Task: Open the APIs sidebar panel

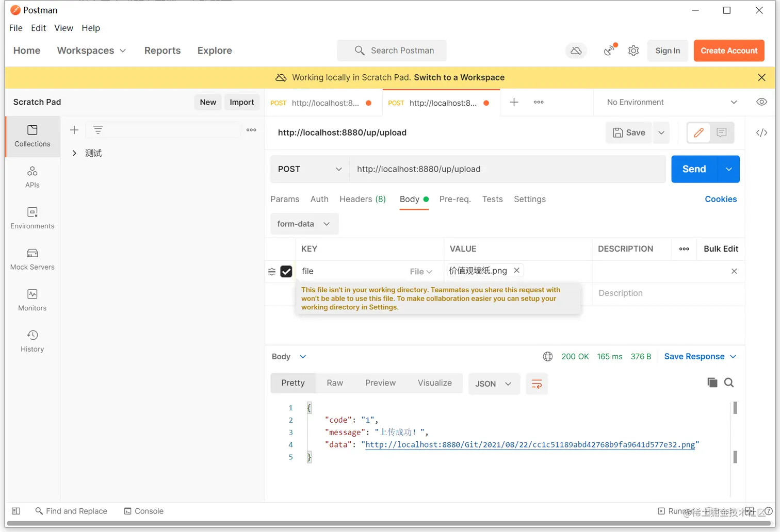Action: 32,177
